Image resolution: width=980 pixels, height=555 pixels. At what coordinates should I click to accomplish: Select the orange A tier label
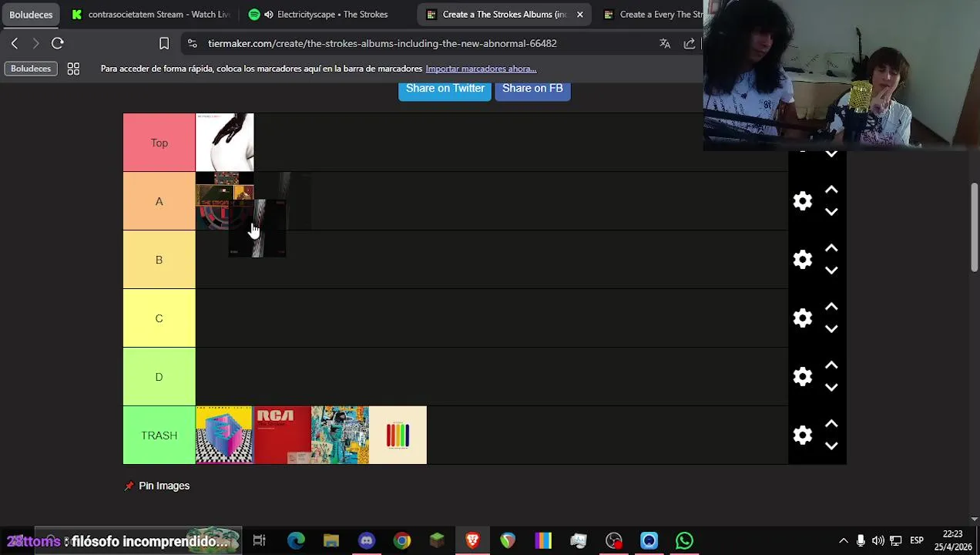159,201
